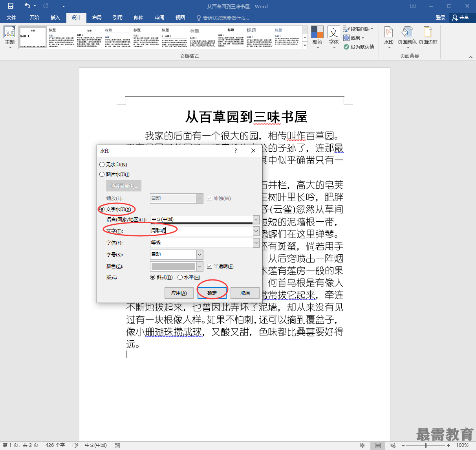Open Ribbon Display Options icon

pos(413,6)
